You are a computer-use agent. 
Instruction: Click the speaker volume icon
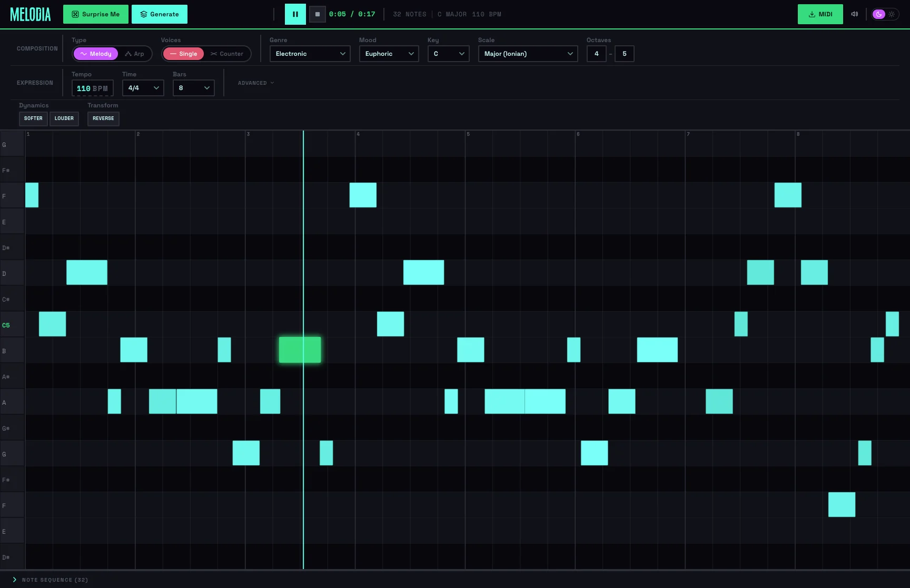855,14
